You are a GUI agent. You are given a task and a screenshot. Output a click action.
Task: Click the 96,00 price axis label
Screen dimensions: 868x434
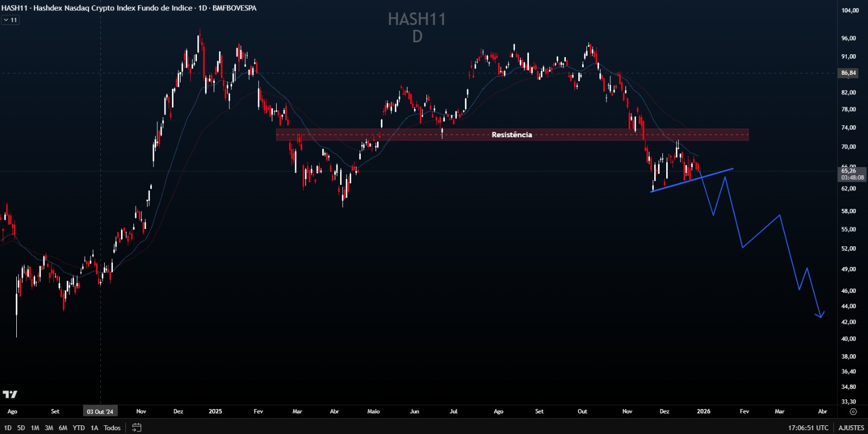pos(848,39)
